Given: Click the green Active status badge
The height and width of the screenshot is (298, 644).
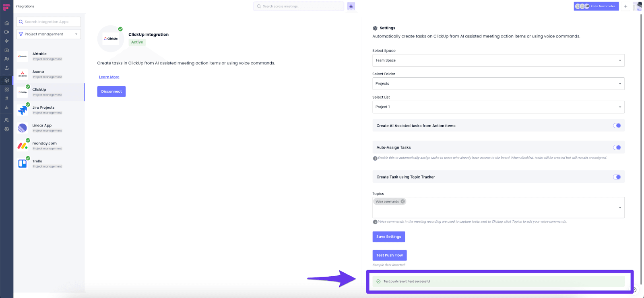Looking at the screenshot, I should click(137, 42).
